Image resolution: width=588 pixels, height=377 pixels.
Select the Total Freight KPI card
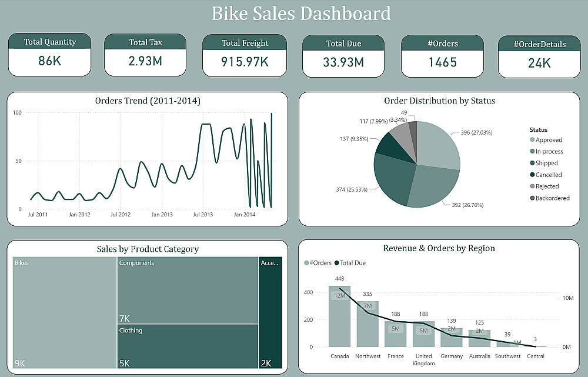tap(245, 55)
